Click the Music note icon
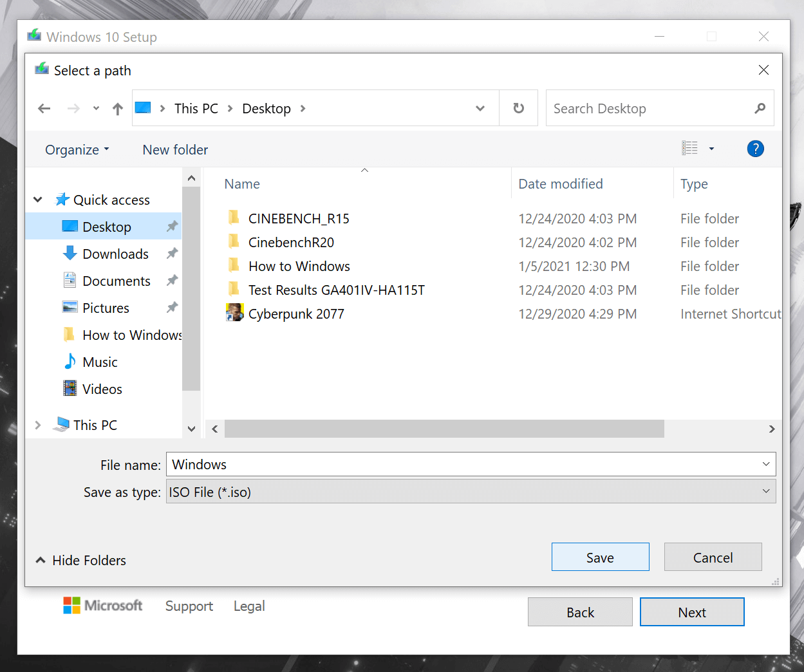This screenshot has height=672, width=804. pos(70,361)
